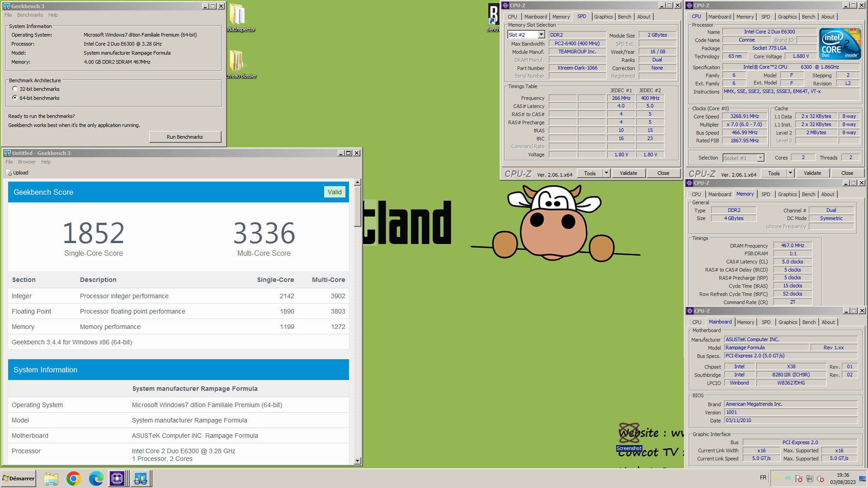Click the 1852 Single-Core Score value
This screenshot has height=488, width=868.
(94, 233)
